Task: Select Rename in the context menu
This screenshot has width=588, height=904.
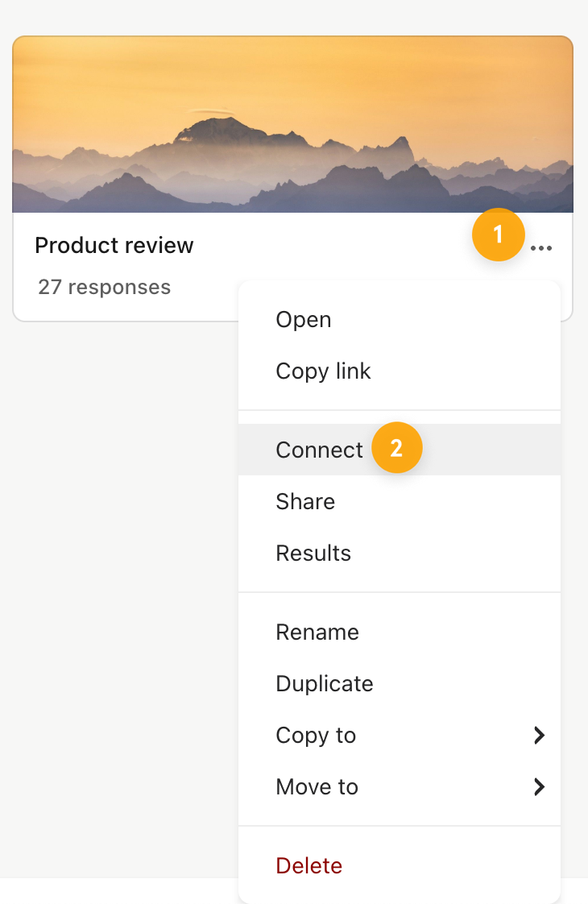Action: tap(400, 632)
